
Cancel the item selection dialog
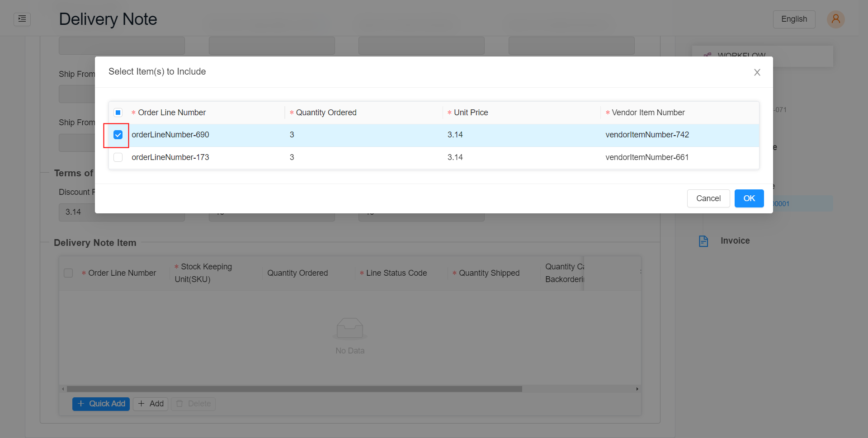click(708, 198)
